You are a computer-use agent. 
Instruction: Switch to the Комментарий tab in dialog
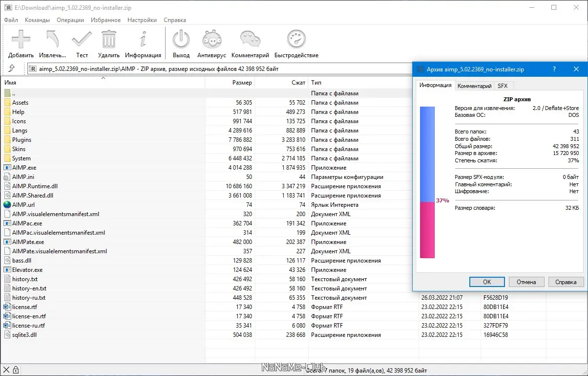(x=474, y=86)
